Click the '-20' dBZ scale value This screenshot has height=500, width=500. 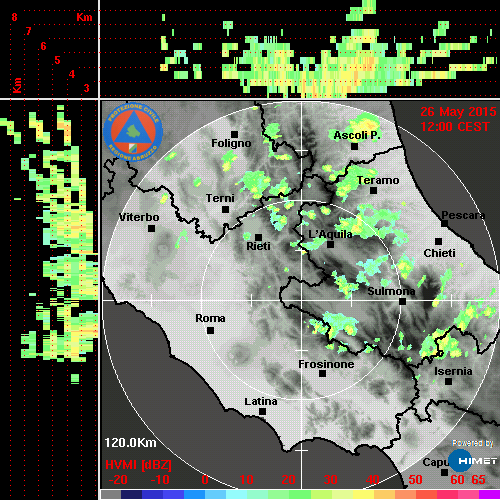pos(118,480)
